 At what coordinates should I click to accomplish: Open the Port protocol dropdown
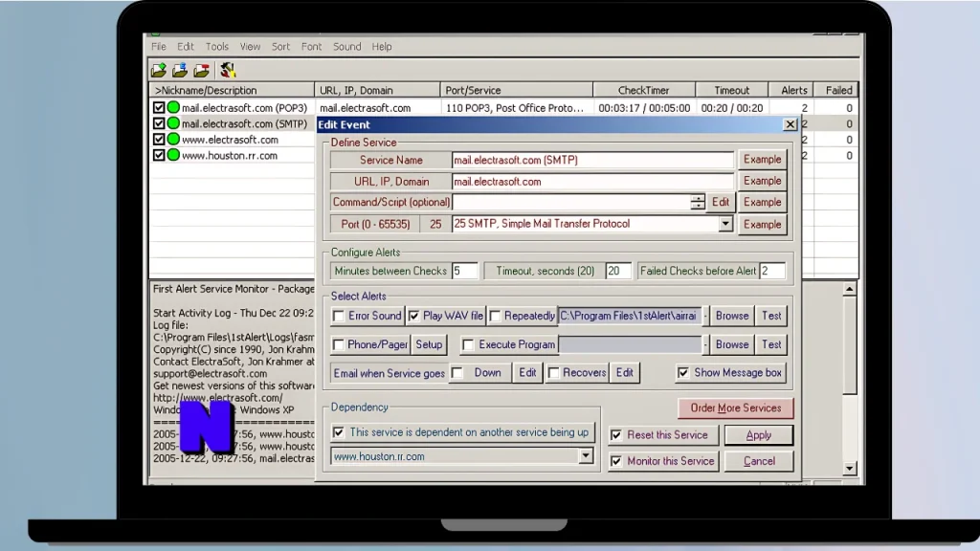[725, 224]
